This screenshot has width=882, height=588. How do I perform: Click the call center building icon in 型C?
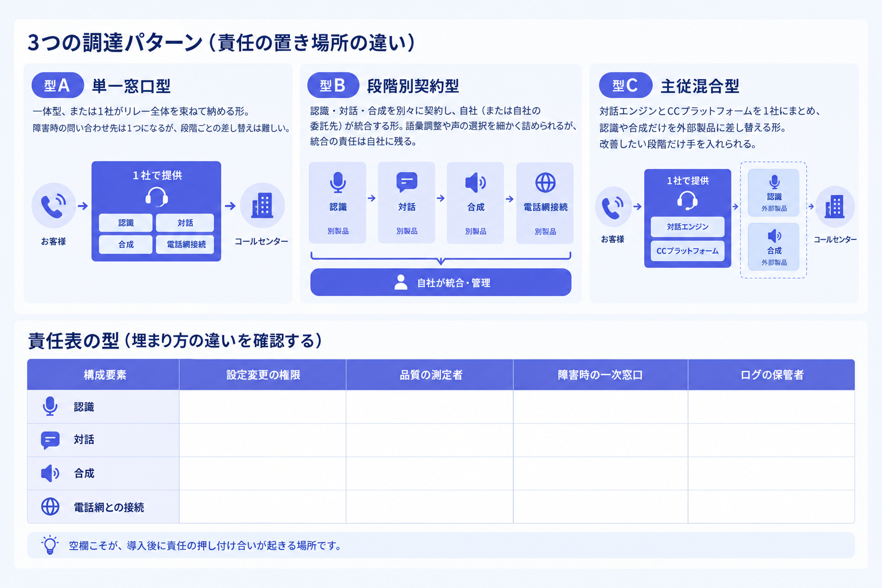(x=835, y=206)
